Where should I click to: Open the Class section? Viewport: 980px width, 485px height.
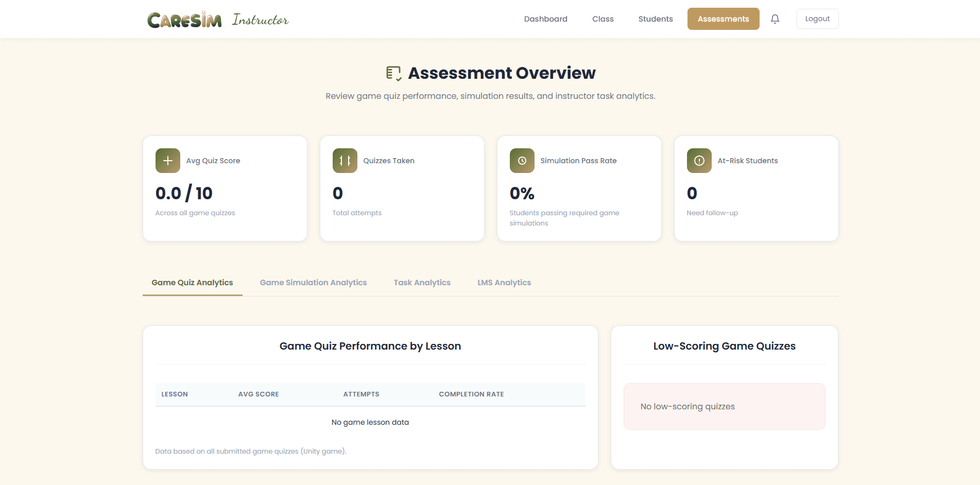[x=603, y=19]
